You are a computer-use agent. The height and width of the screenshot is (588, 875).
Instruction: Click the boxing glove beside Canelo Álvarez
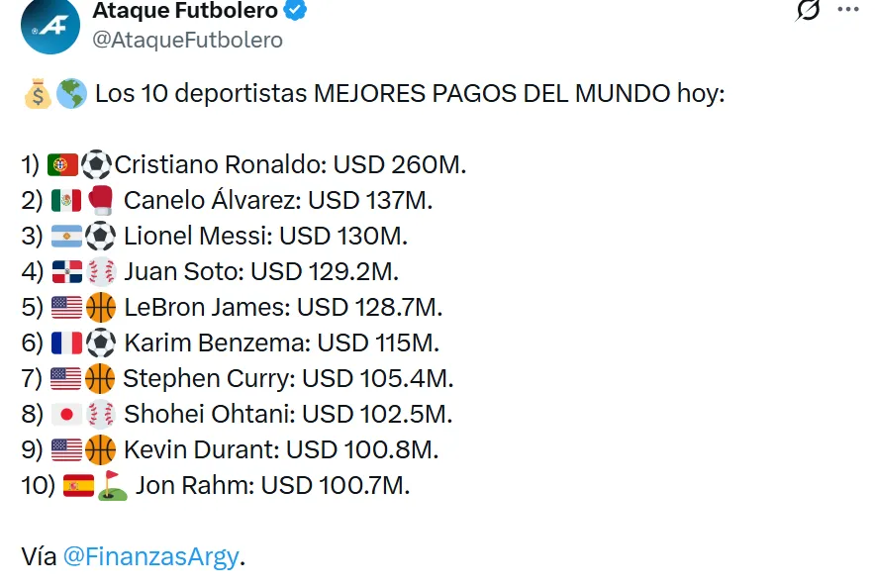(x=101, y=200)
